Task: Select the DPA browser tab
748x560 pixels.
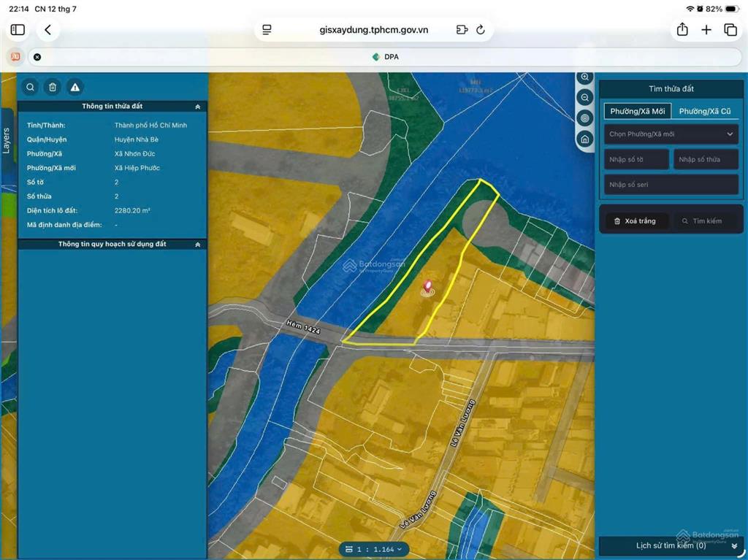Action: coord(384,57)
